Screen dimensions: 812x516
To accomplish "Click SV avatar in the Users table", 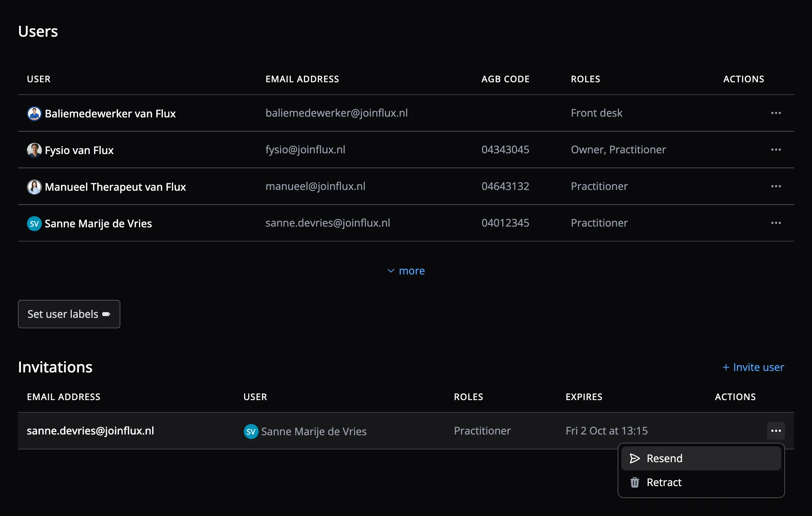I will coord(34,224).
